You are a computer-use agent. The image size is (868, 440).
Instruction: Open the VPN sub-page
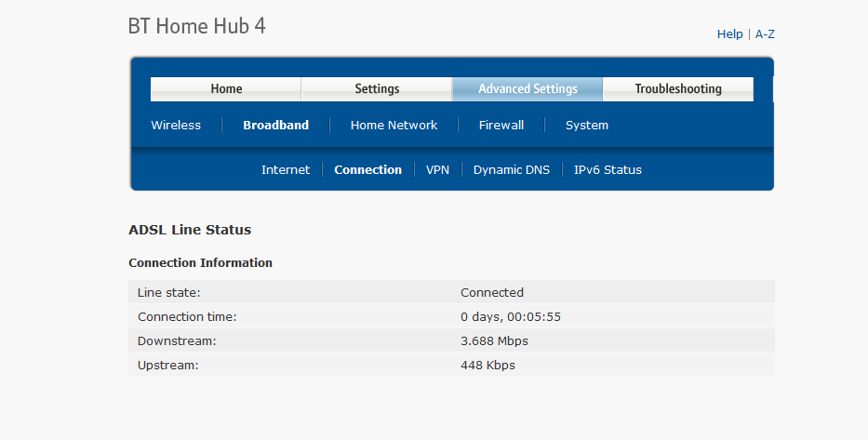[x=437, y=170]
